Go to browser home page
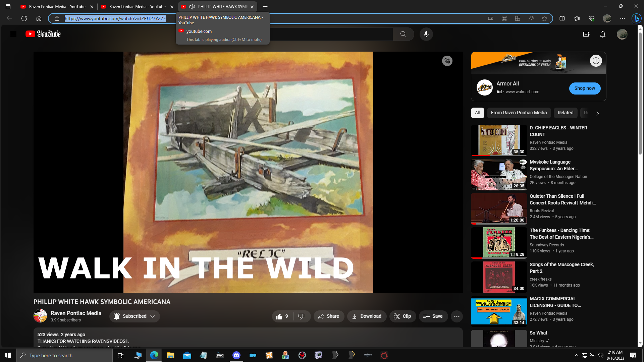This screenshot has width=644, height=362. pyautogui.click(x=39, y=18)
